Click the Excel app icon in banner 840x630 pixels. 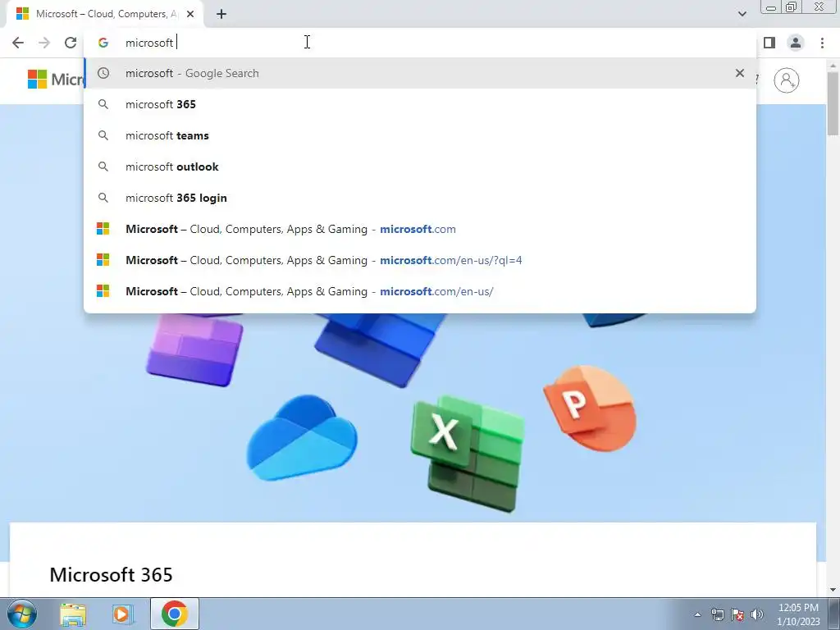point(468,454)
